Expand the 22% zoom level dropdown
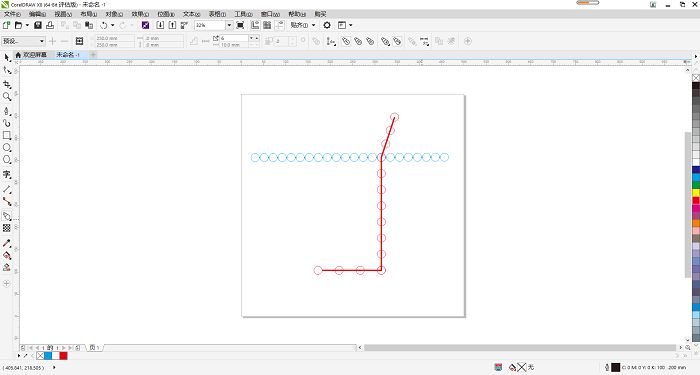700x375 pixels. [229, 25]
